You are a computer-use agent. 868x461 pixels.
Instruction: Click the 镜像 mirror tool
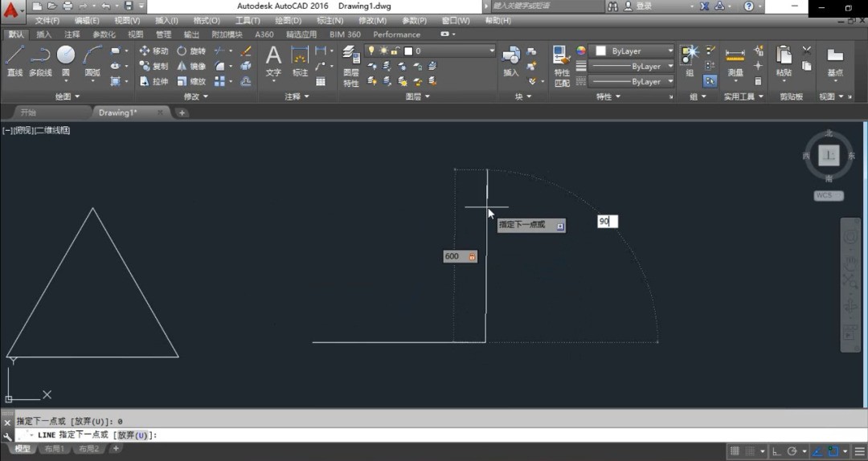[x=191, y=66]
